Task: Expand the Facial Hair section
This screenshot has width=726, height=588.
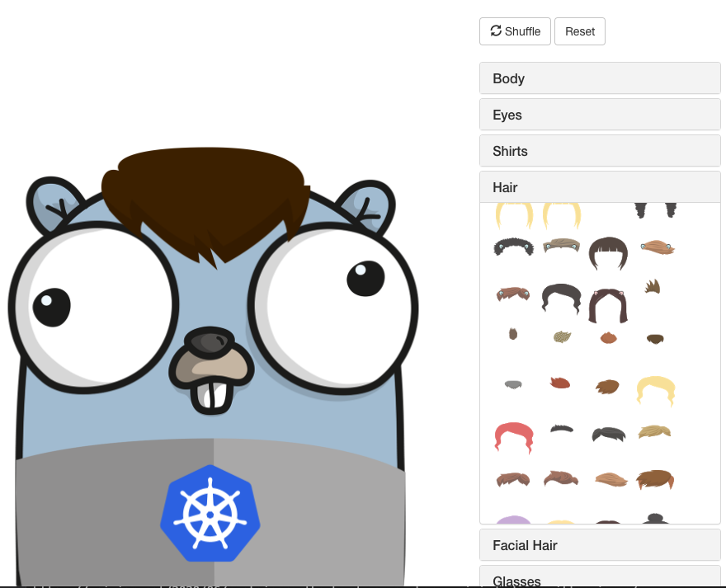Action: (x=600, y=545)
